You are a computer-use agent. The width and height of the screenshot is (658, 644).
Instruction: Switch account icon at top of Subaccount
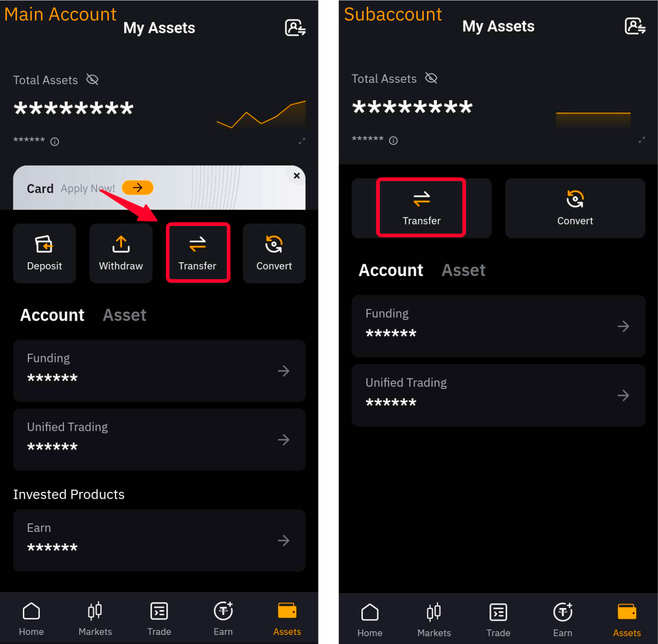pos(635,26)
